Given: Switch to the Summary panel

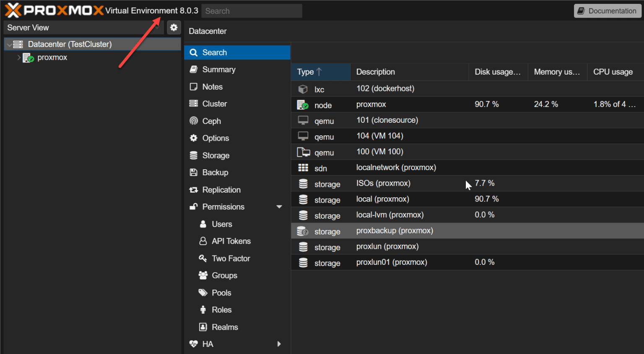Looking at the screenshot, I should pyautogui.click(x=221, y=69).
